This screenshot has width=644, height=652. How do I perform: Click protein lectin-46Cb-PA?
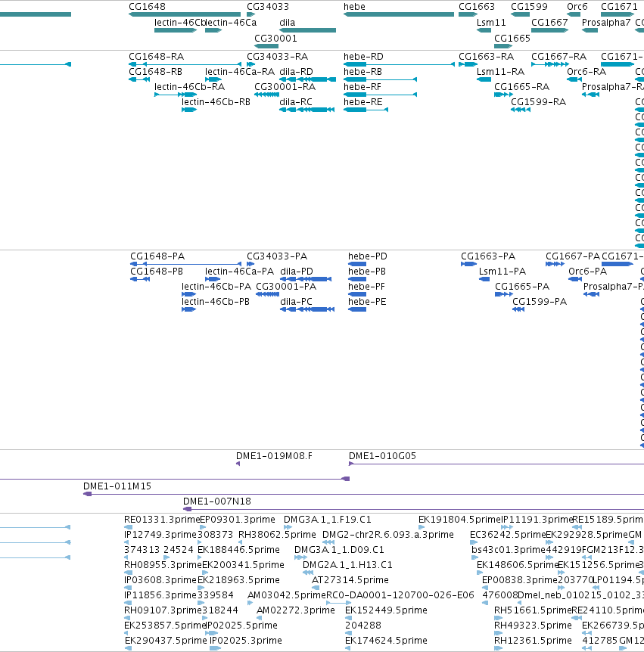point(216,287)
